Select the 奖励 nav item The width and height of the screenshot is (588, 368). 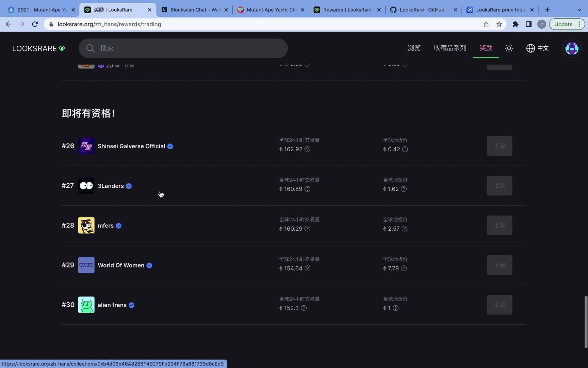[x=486, y=48]
